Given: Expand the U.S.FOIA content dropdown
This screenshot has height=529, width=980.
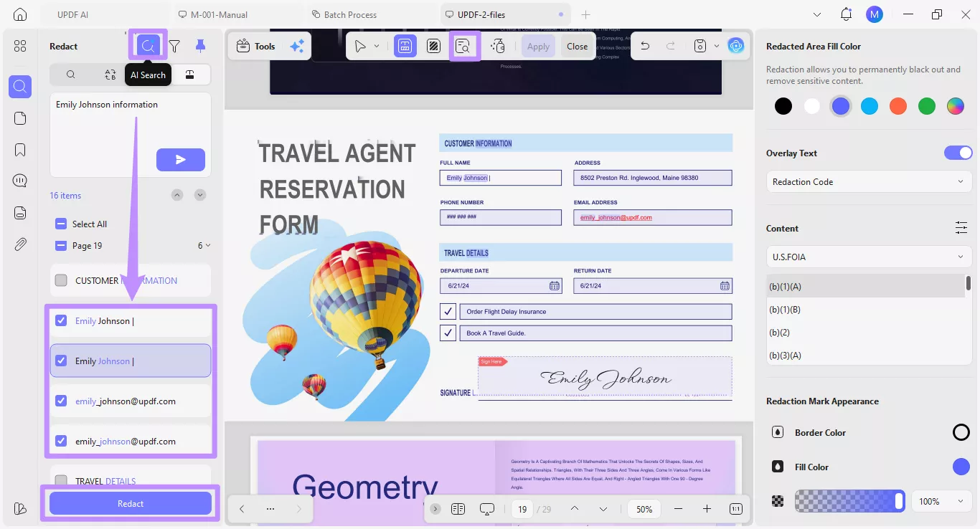Looking at the screenshot, I should tap(869, 257).
